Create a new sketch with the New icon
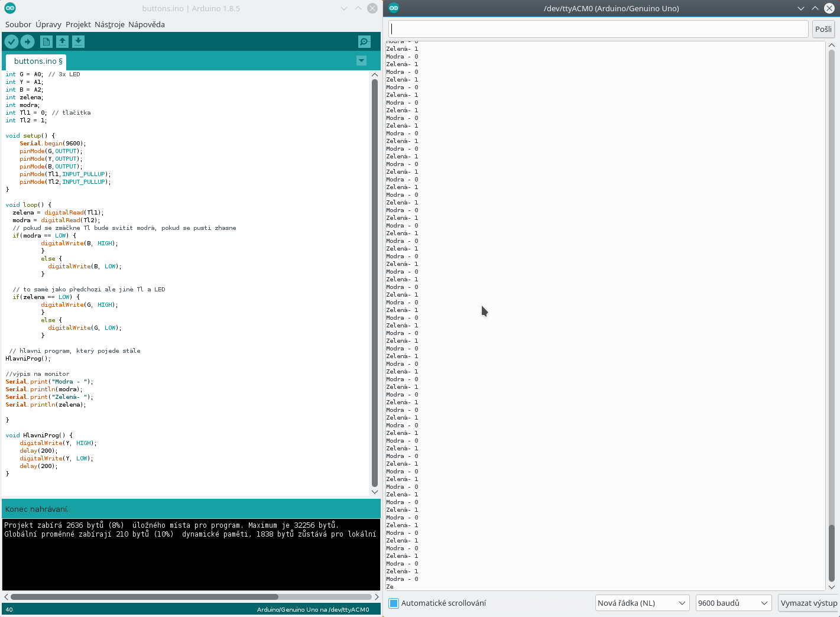 (46, 41)
